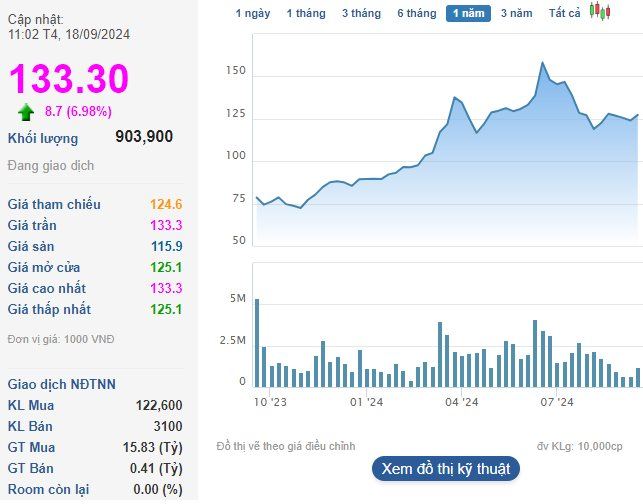Image resolution: width=643 pixels, height=504 pixels.
Task: Select the '1 năm' time range tab
Action: pyautogui.click(x=468, y=13)
